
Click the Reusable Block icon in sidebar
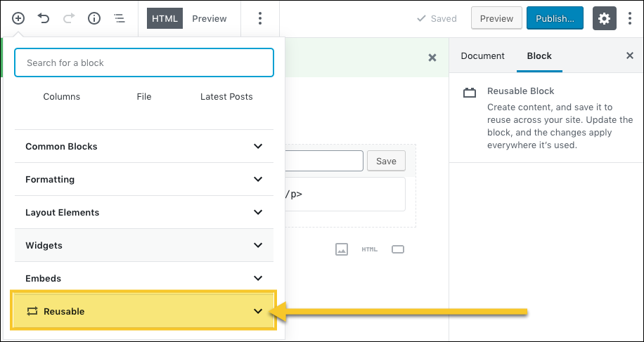470,93
